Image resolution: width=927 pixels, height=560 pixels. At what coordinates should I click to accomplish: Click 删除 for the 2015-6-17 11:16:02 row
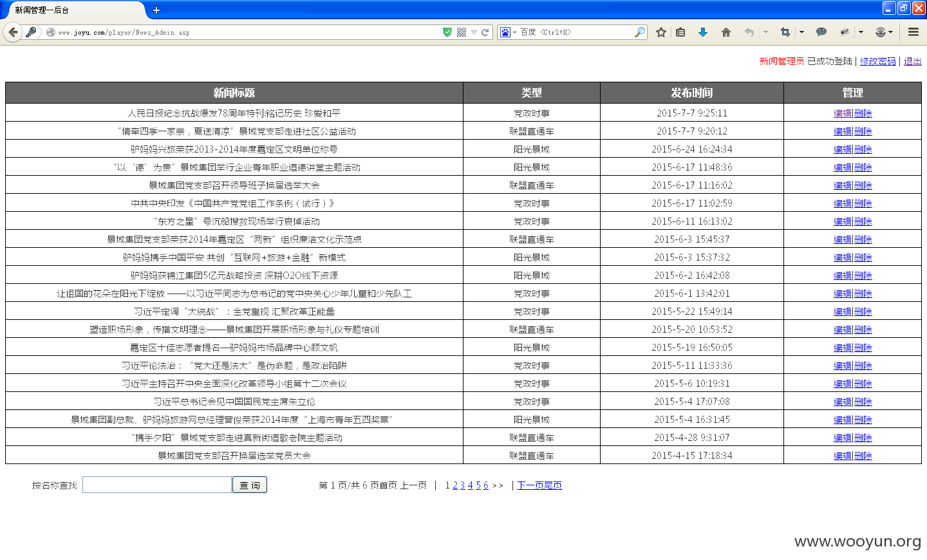pyautogui.click(x=863, y=185)
